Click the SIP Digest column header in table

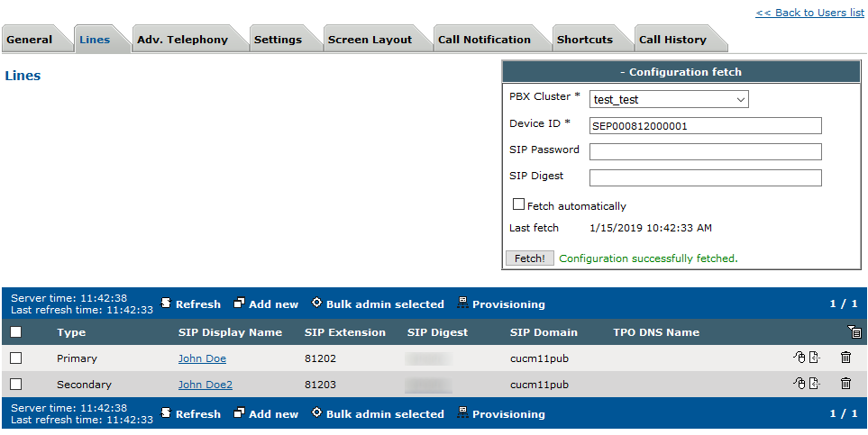[x=437, y=332]
